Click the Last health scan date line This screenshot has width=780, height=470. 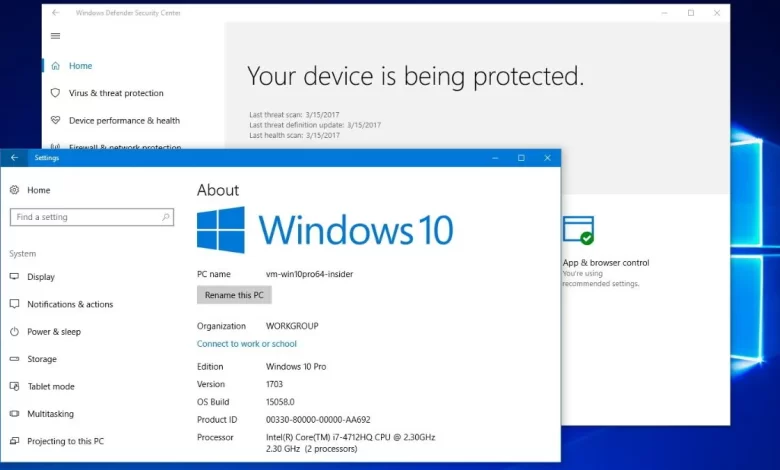pos(294,135)
